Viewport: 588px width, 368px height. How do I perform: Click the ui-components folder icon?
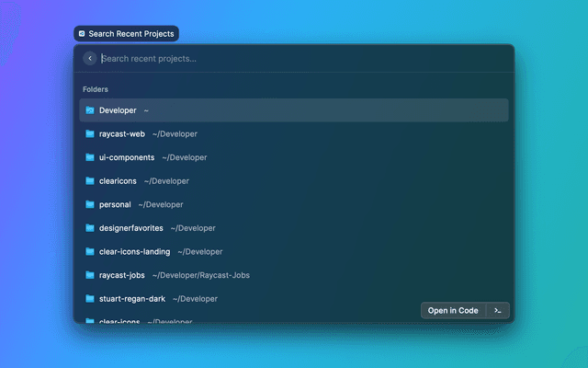pos(90,157)
